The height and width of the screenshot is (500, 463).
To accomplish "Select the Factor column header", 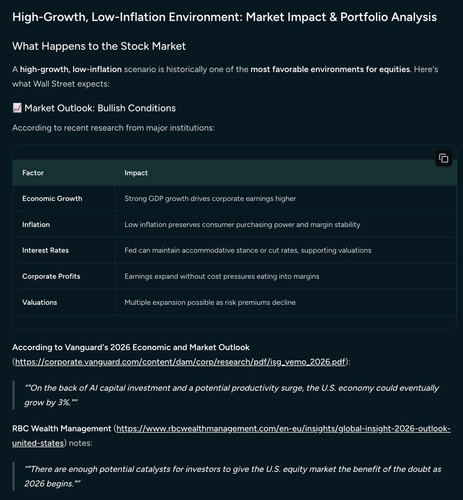I will point(33,173).
